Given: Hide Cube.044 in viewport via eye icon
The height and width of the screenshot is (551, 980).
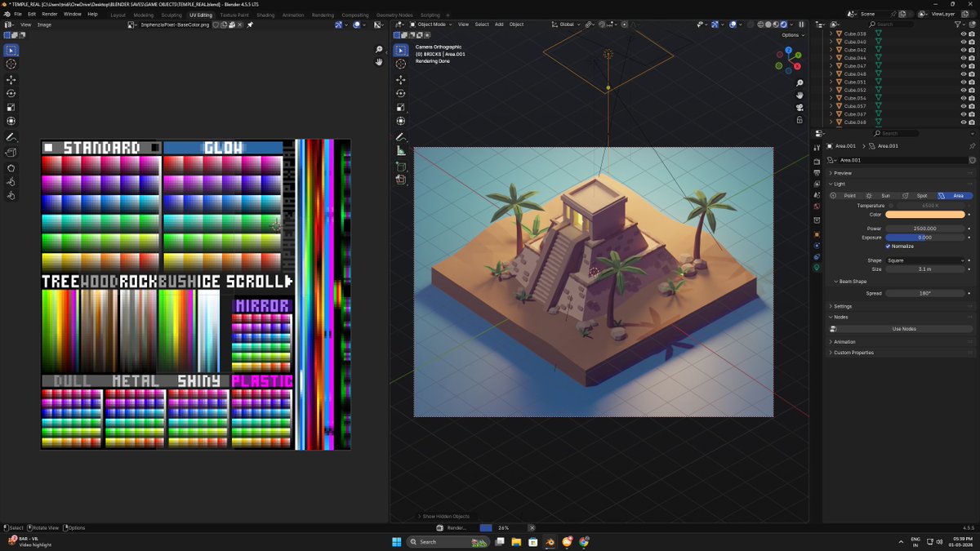Looking at the screenshot, I should [964, 58].
